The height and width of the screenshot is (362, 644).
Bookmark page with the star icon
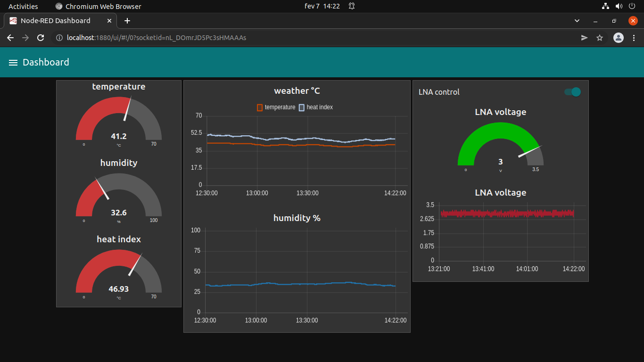(x=600, y=38)
